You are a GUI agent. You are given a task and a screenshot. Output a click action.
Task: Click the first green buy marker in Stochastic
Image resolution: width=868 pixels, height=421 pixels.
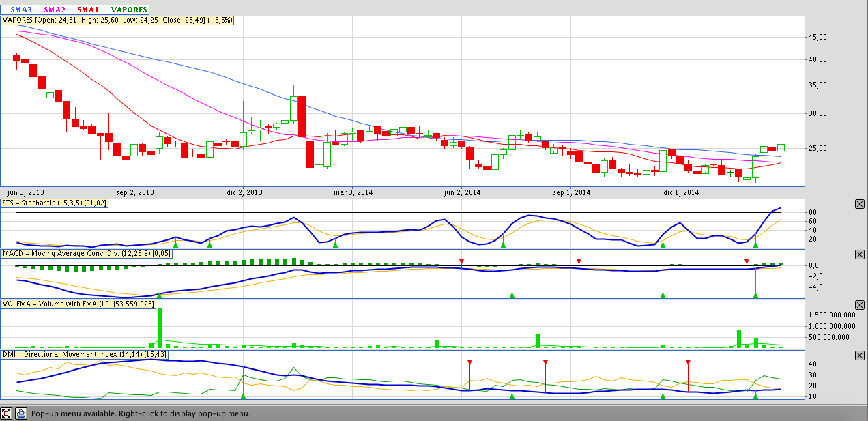coord(175,244)
